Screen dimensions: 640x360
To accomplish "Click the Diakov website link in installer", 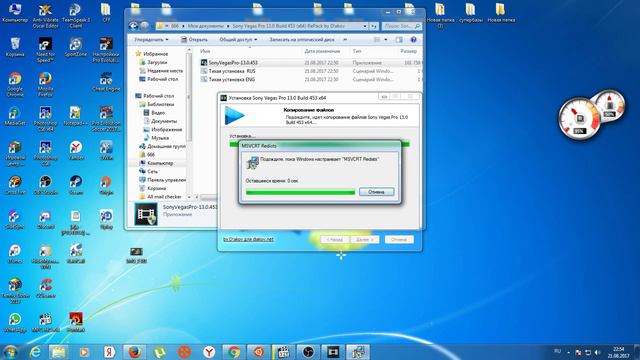I will [x=248, y=239].
